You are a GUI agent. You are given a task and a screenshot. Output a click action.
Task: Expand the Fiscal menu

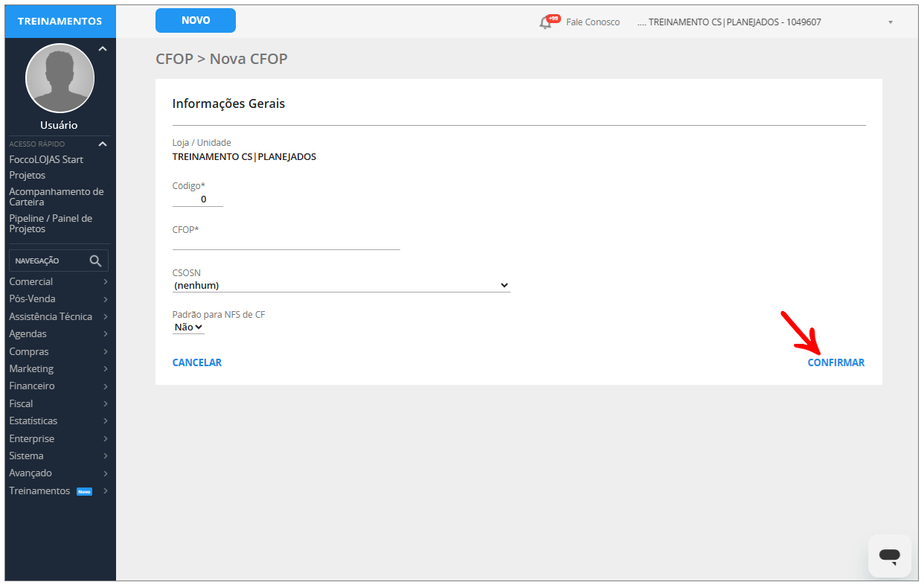[59, 403]
